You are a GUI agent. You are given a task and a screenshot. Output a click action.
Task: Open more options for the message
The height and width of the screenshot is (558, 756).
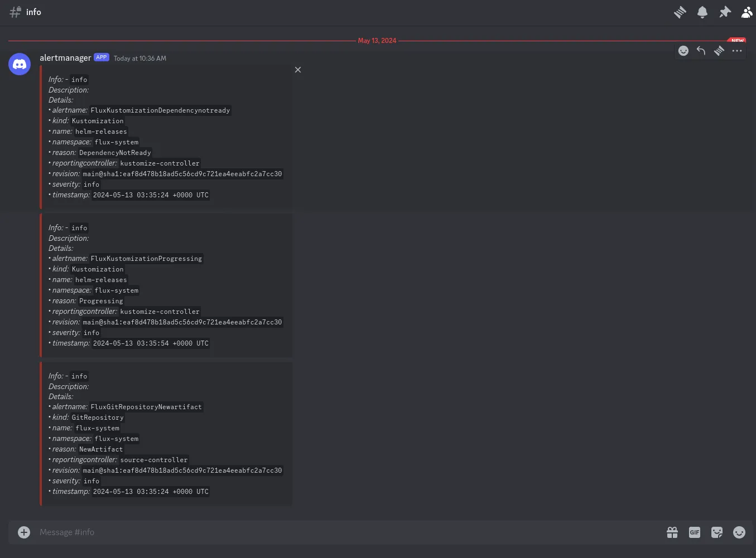[737, 51]
